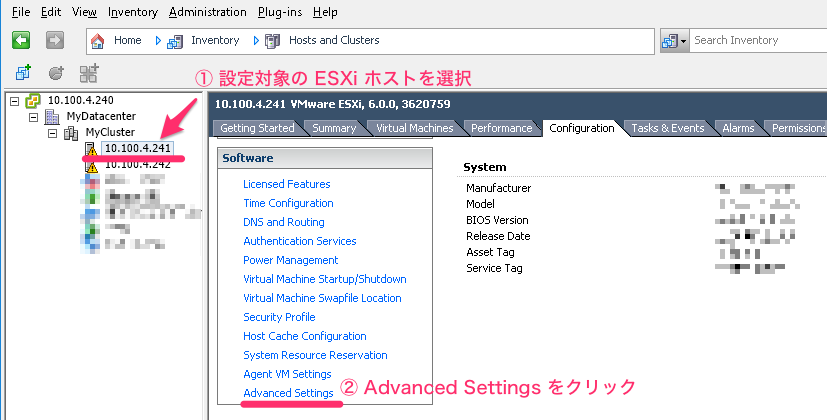Open Security Profile link

click(280, 317)
